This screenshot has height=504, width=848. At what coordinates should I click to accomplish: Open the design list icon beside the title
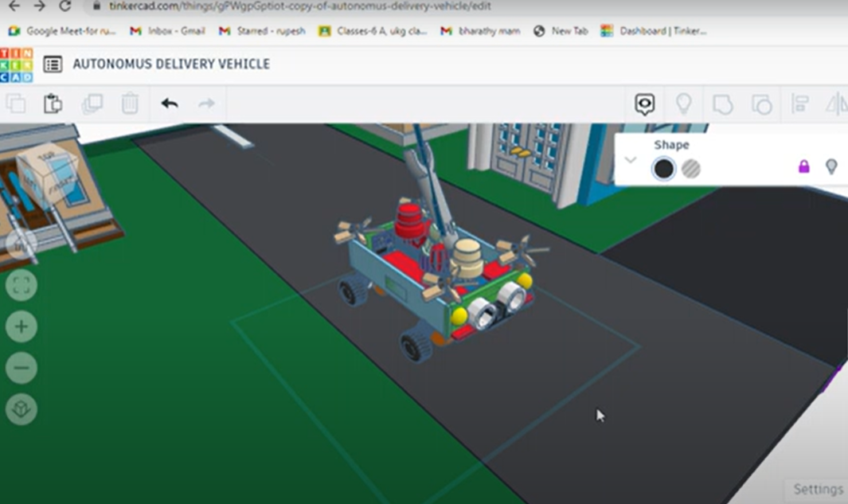53,64
